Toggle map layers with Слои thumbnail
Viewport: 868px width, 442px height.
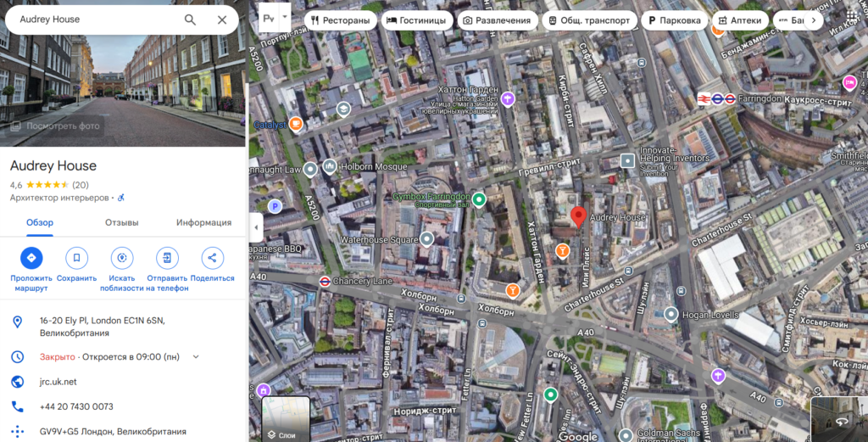point(287,419)
